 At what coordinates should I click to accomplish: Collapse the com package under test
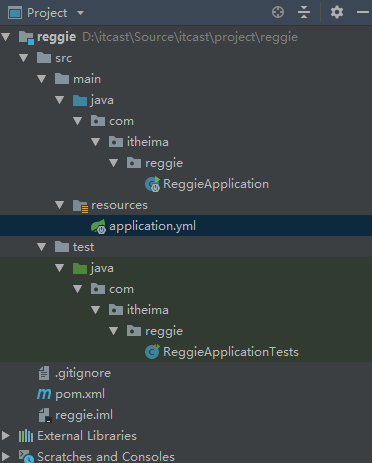[78, 289]
